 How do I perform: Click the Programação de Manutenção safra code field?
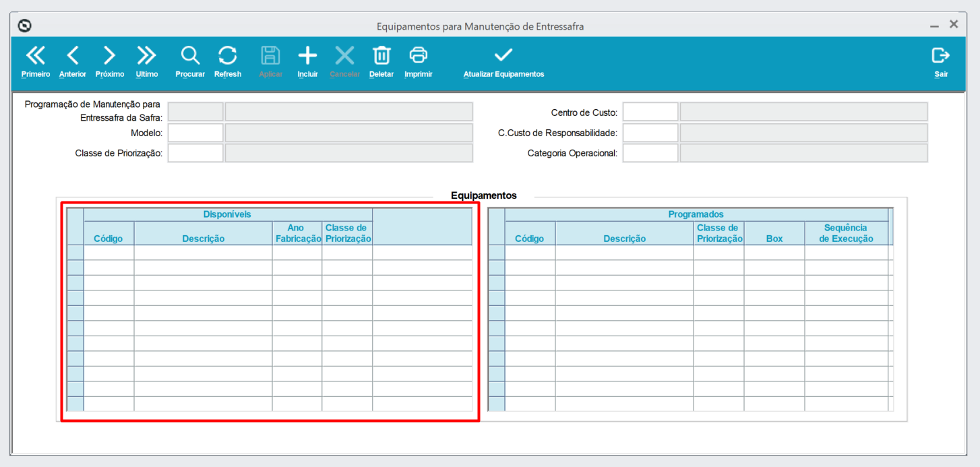(195, 112)
